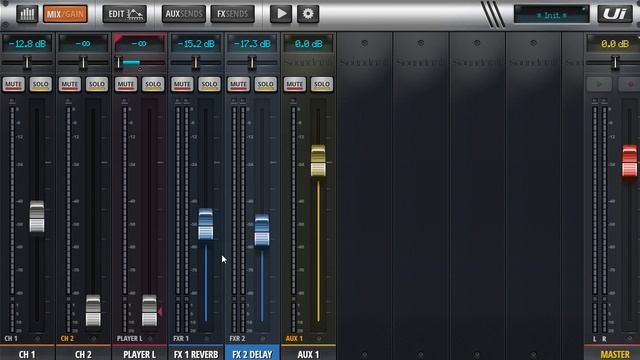Mute the PLAYER L channel

[x=126, y=84]
